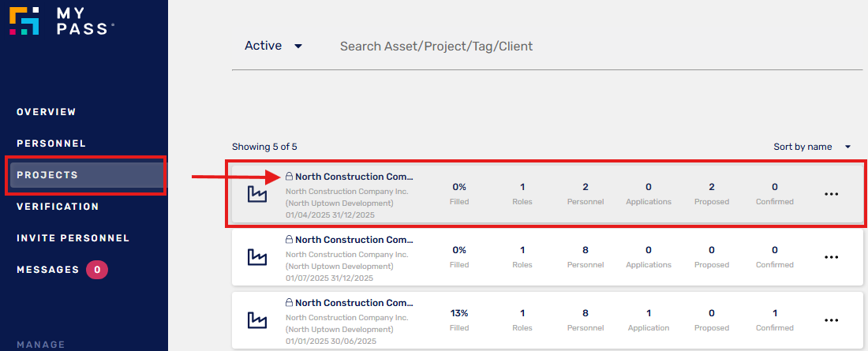Go to Overview in sidebar
This screenshot has height=351, width=868.
point(47,112)
